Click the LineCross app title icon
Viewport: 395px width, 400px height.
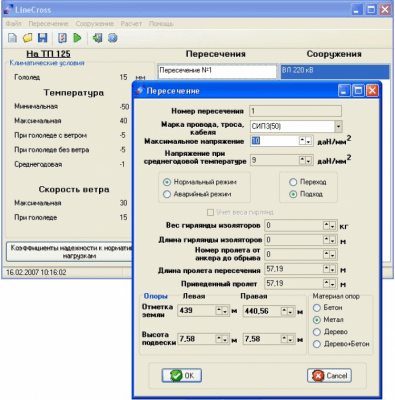(8, 9)
